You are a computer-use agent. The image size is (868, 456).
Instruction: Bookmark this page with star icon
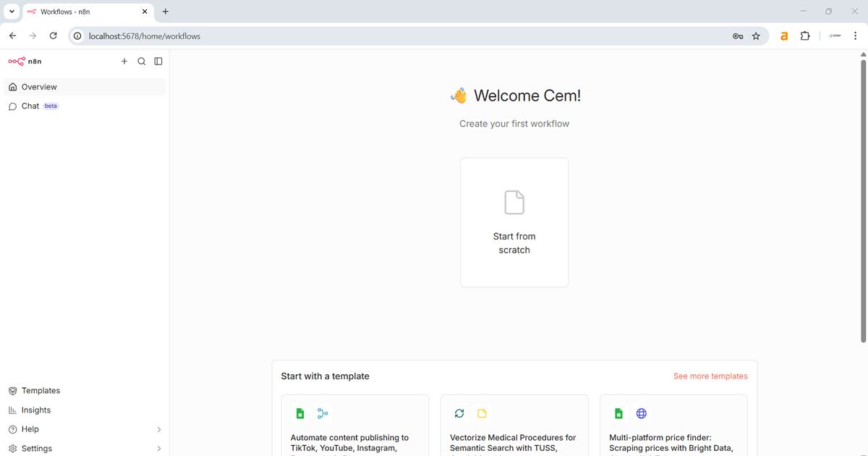756,36
